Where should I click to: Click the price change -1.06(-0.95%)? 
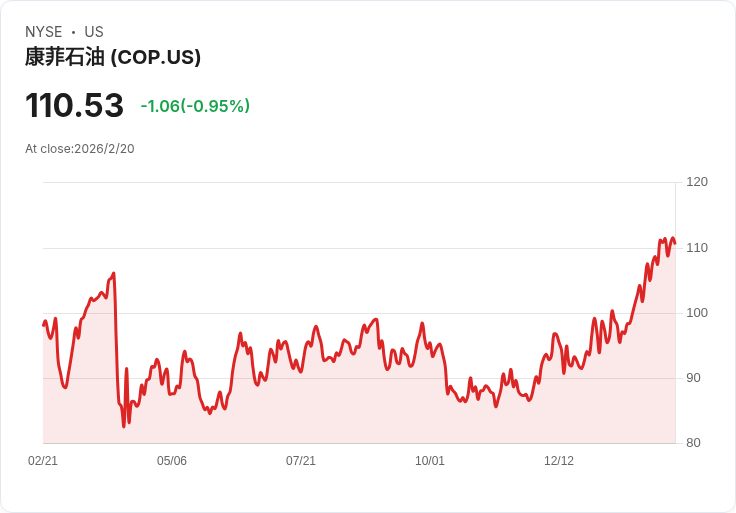[x=195, y=106]
